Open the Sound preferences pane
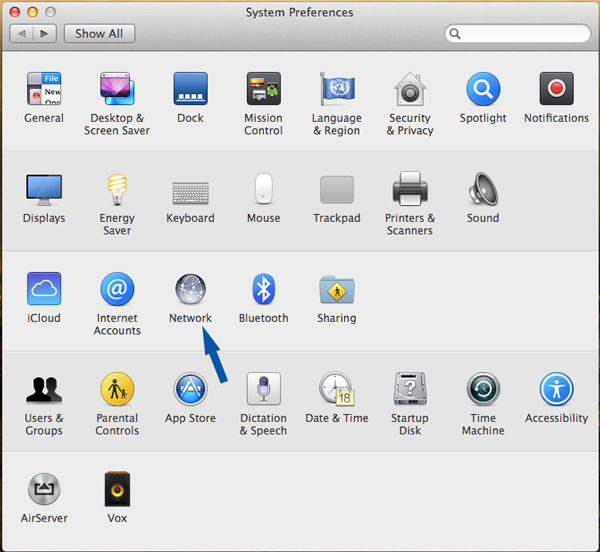The image size is (600, 552). pos(483,189)
